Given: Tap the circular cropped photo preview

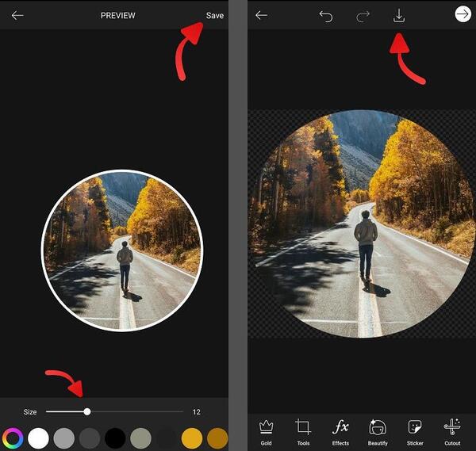Looking at the screenshot, I should (x=122, y=250).
